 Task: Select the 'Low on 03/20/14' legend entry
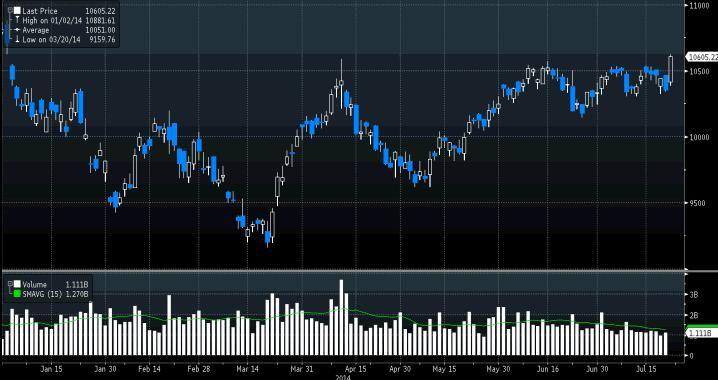click(x=51, y=40)
